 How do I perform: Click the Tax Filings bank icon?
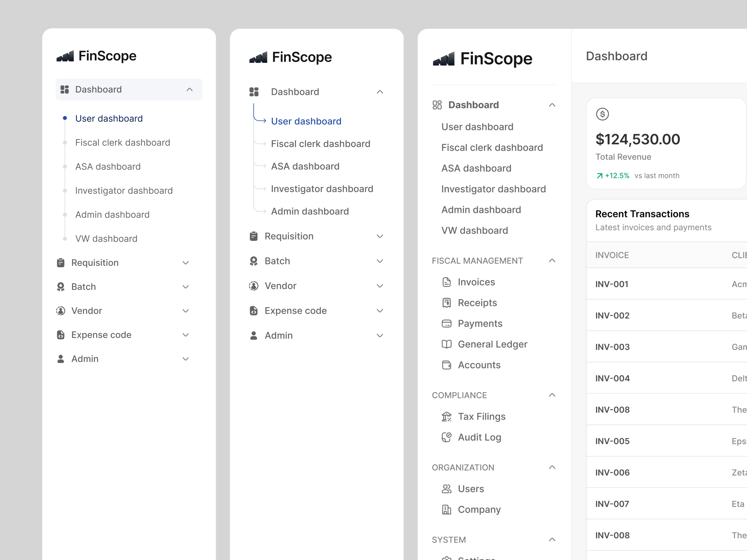tap(447, 417)
